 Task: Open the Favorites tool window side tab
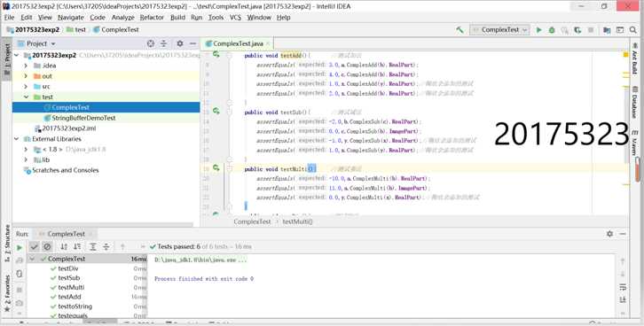[x=7, y=293]
